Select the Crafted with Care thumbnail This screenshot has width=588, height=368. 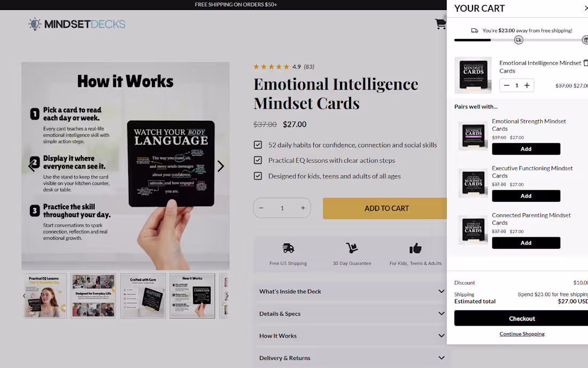click(x=143, y=296)
